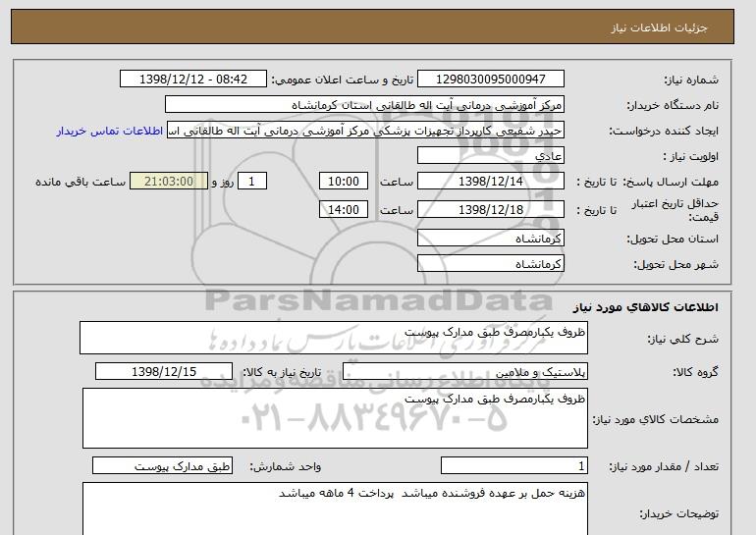The height and width of the screenshot is (535, 756).
Task: Click the مهلت ارسال پاسخ label
Action: pos(672,182)
